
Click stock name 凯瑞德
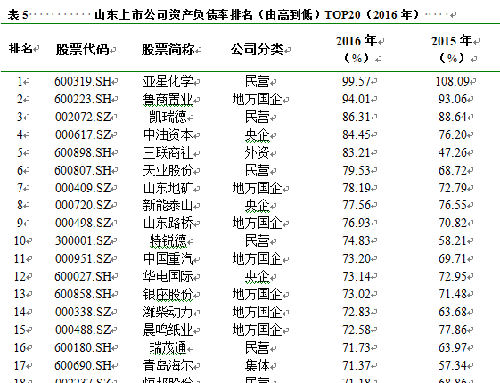168,117
